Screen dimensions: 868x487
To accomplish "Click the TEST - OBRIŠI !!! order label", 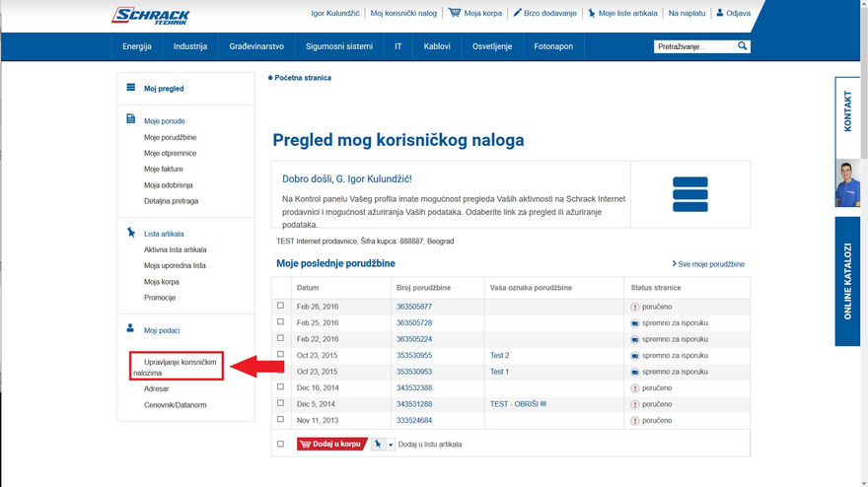I will [x=518, y=404].
